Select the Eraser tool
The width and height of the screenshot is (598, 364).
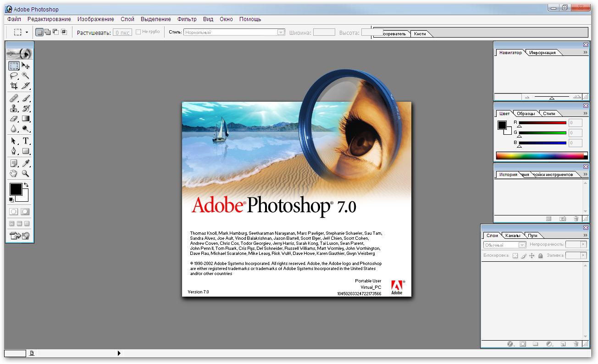click(x=14, y=118)
